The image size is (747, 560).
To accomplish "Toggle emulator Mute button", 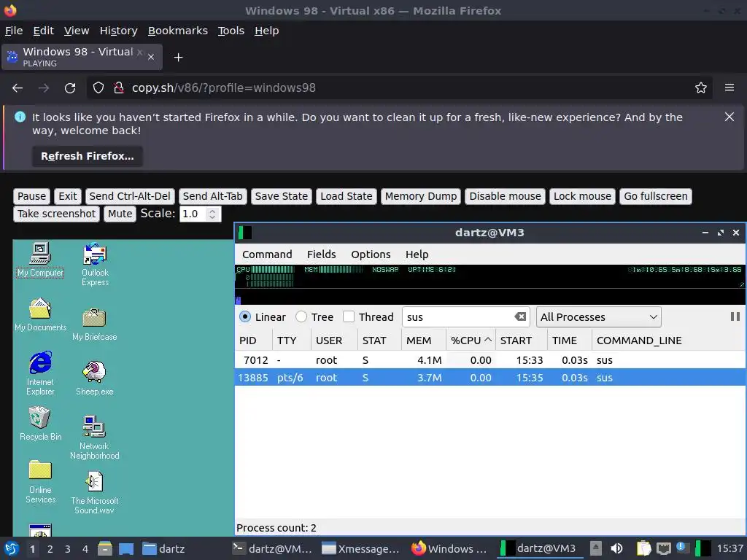I will click(x=120, y=214).
